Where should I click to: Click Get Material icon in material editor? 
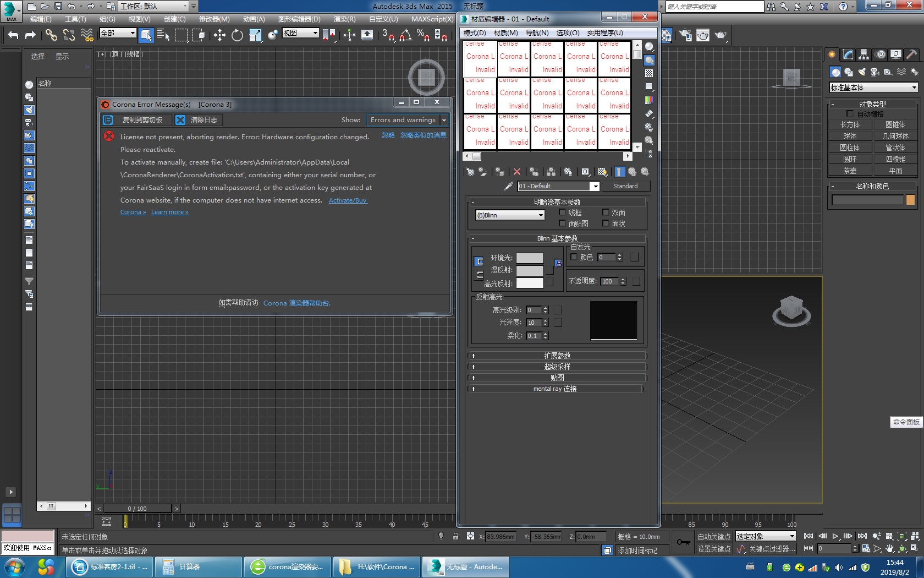(x=470, y=172)
